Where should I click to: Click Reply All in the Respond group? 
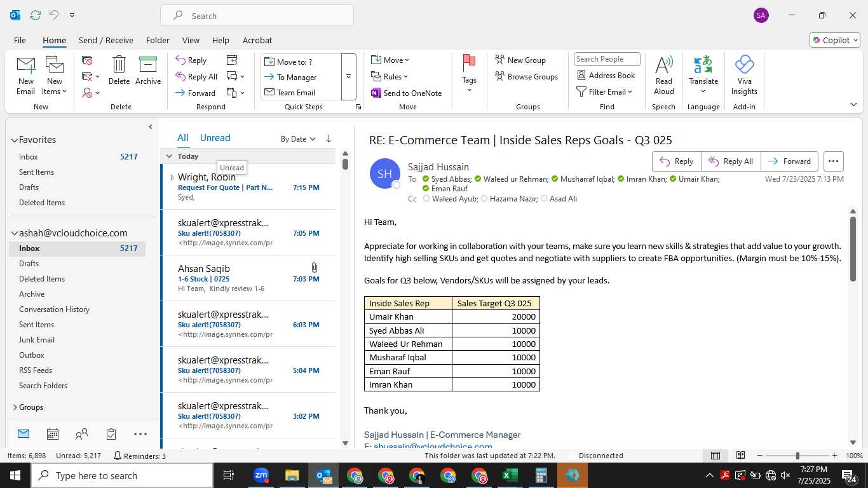pyautogui.click(x=196, y=77)
